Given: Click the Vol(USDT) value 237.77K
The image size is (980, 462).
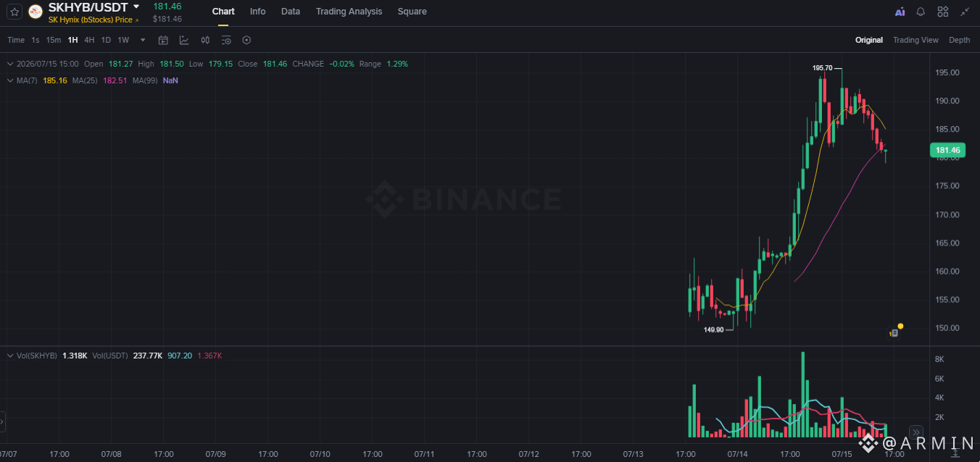Looking at the screenshot, I should (x=148, y=356).
